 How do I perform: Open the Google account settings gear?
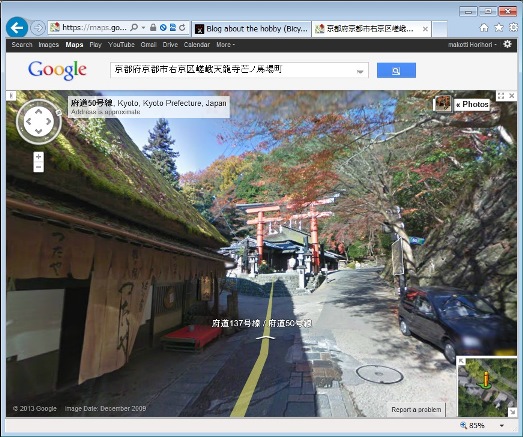tap(507, 44)
